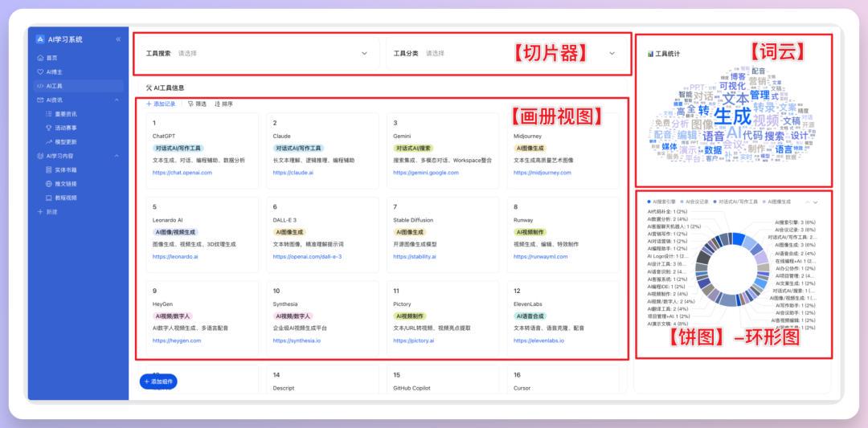868x428 pixels.
Task: Click the GitHub Copilot card title
Action: pos(411,388)
